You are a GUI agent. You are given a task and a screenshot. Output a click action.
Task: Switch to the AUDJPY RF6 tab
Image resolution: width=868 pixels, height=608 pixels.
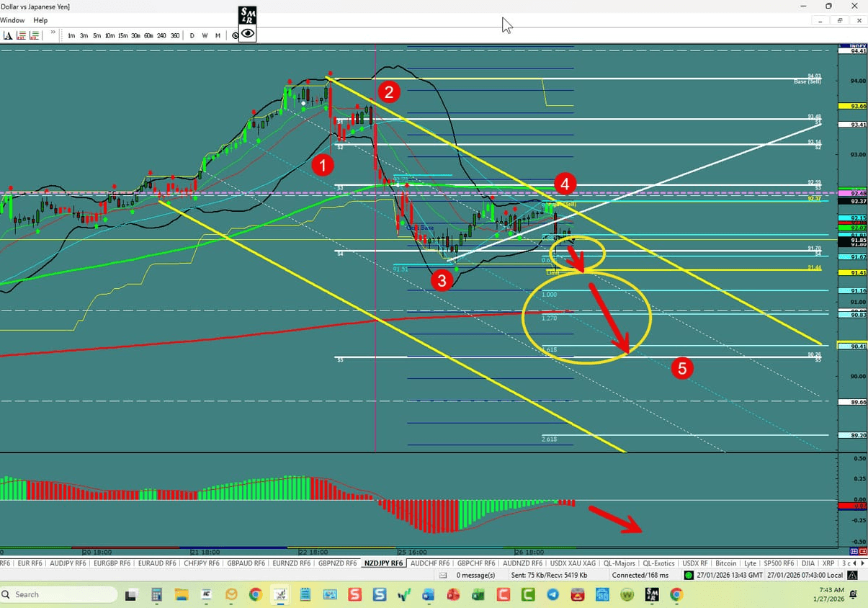pyautogui.click(x=67, y=563)
